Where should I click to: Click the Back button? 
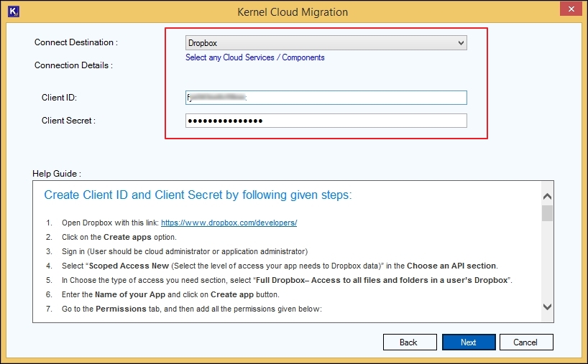[410, 342]
